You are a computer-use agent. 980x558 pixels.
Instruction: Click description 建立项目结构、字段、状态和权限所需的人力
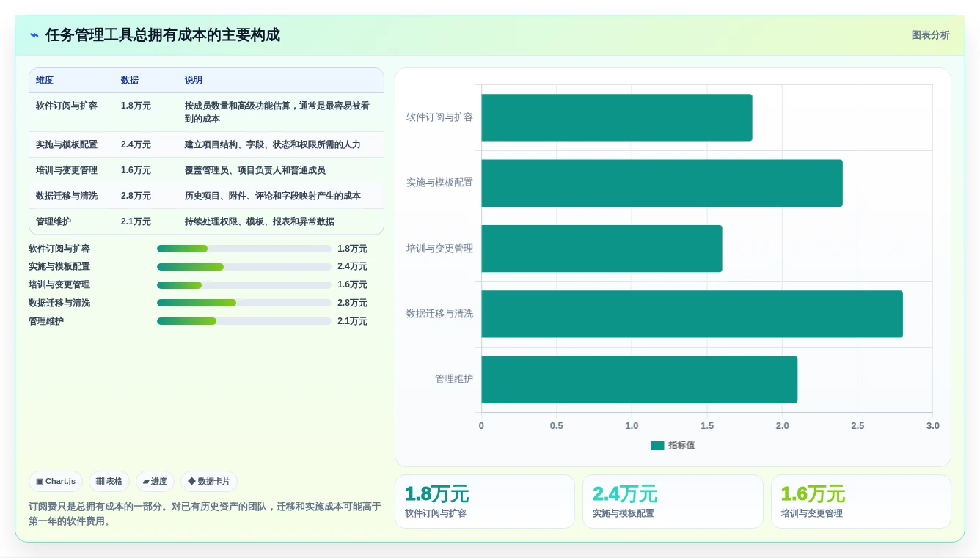(x=273, y=144)
